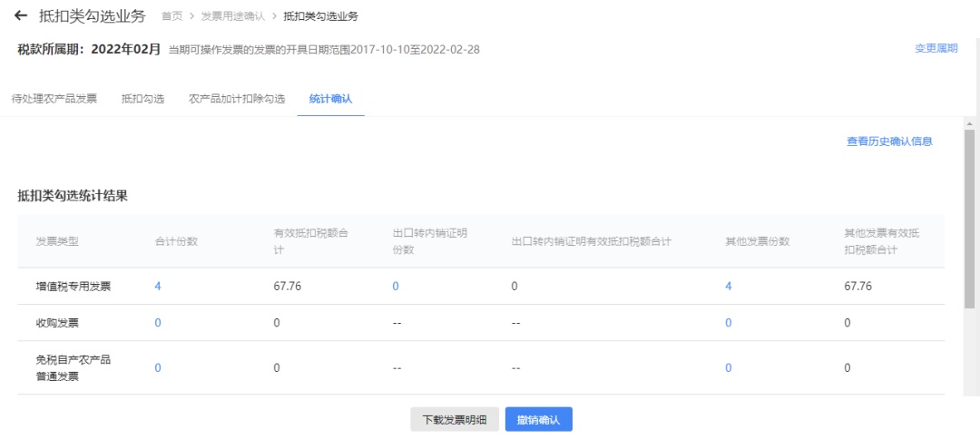Open 发票用途确认 breadcrumb link

tap(232, 16)
